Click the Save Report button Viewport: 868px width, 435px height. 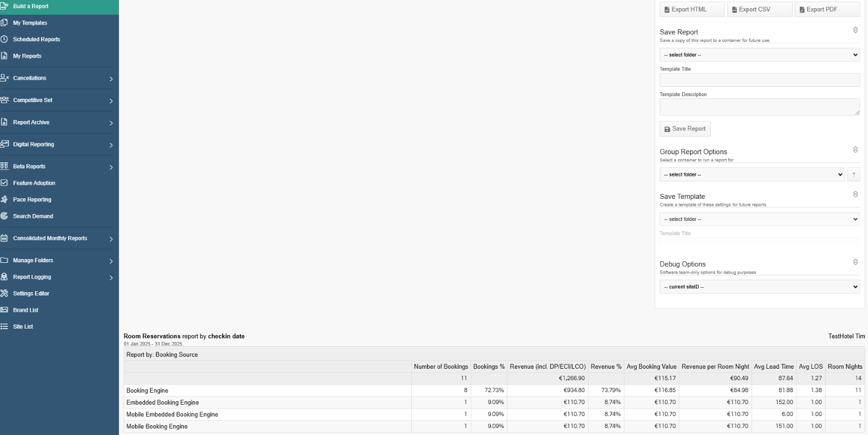click(685, 129)
